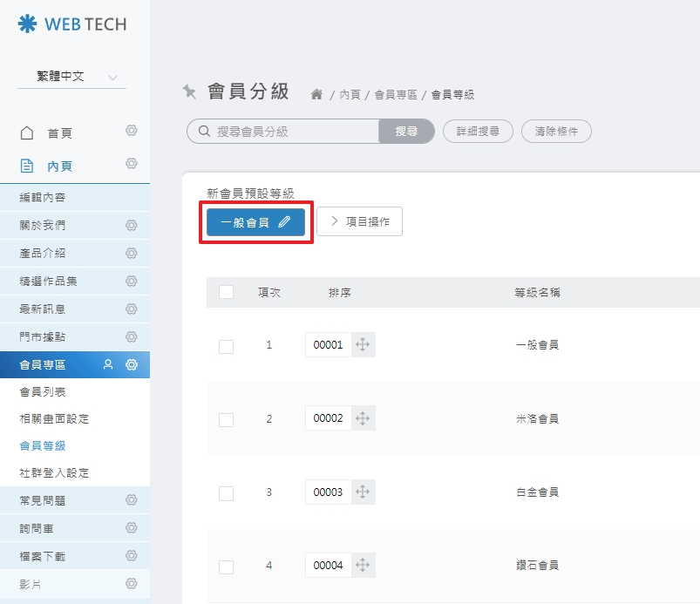Check the box for 一般會員 row
Viewport: 700px width, 604px height.
[226, 346]
